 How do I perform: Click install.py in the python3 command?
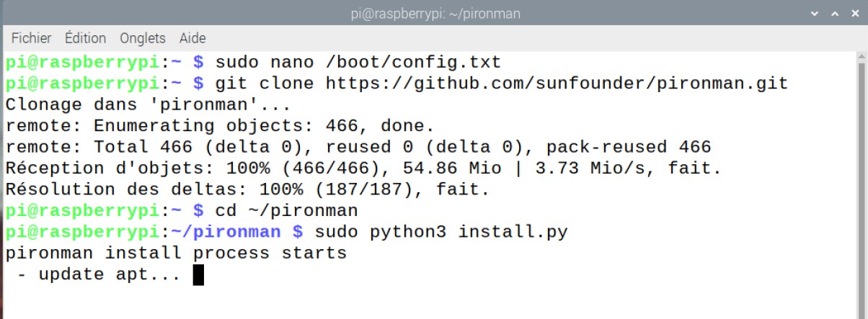[513, 233]
